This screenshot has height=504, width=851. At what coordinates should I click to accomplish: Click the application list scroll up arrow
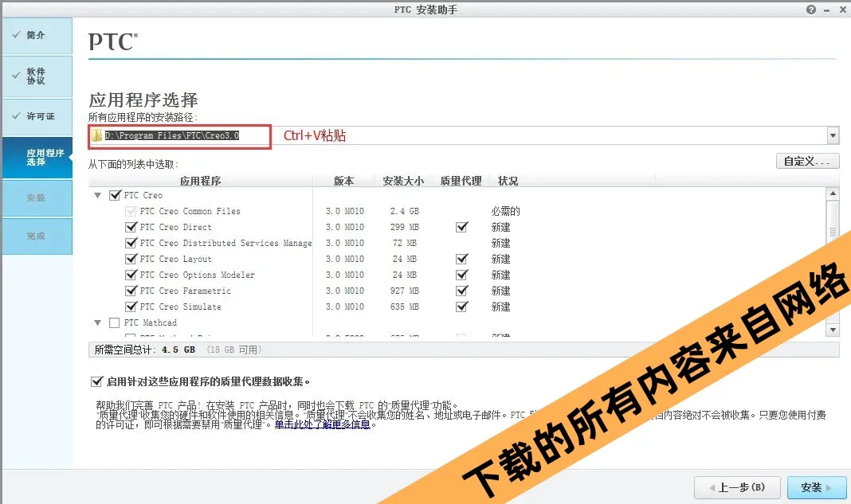[x=833, y=193]
